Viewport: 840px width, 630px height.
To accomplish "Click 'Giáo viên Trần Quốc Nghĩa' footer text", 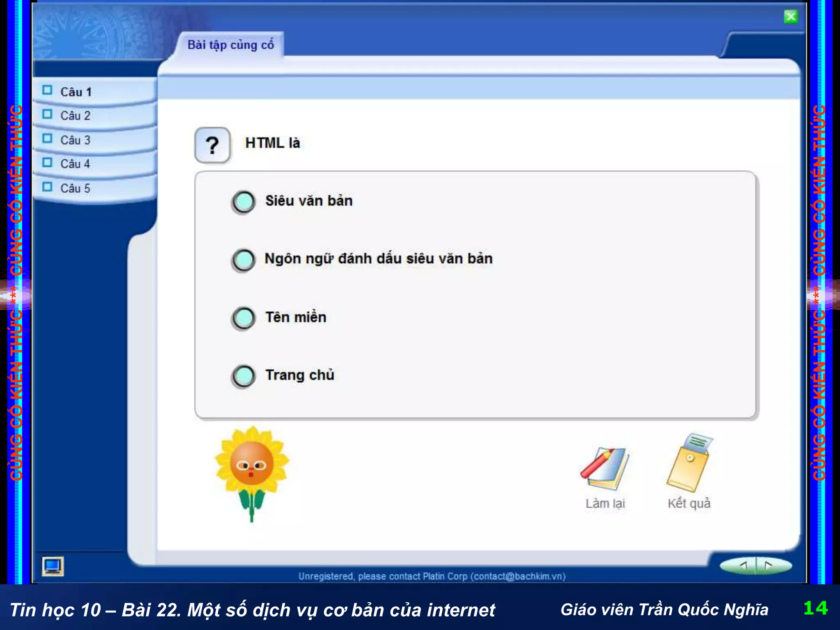I will pyautogui.click(x=664, y=610).
